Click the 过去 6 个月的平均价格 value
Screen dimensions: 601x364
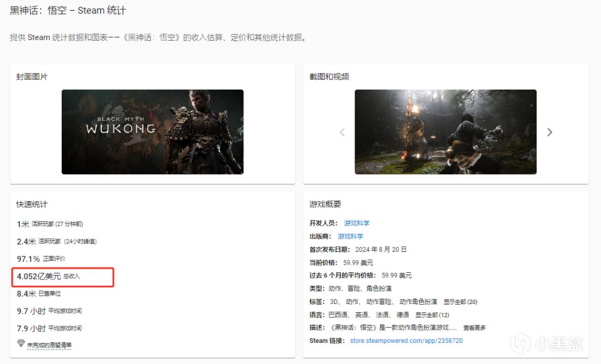coord(397,275)
